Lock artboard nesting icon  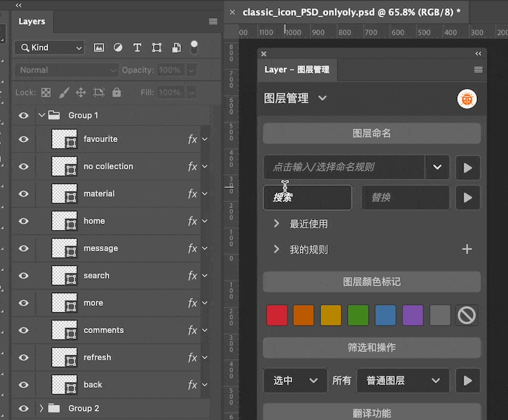tap(99, 93)
